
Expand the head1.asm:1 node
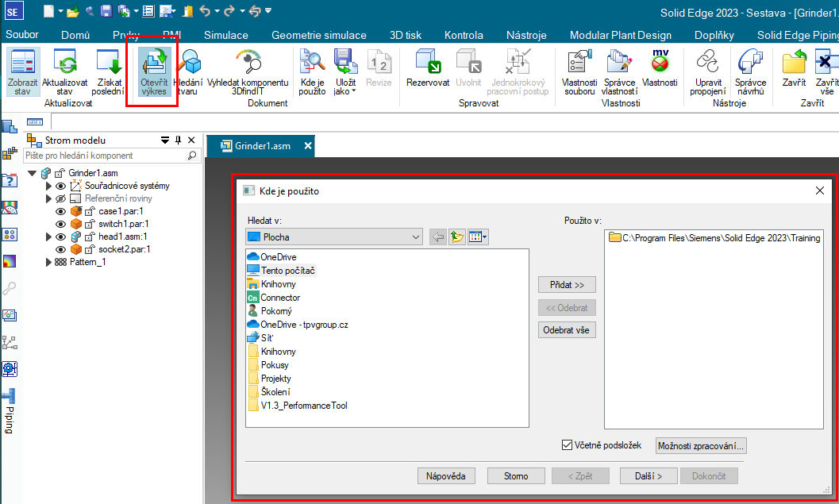(48, 237)
